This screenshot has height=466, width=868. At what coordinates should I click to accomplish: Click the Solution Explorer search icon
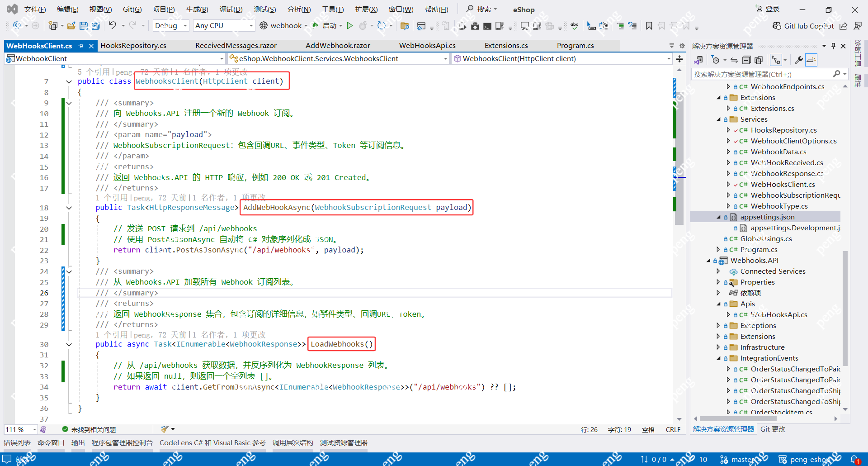(x=838, y=74)
